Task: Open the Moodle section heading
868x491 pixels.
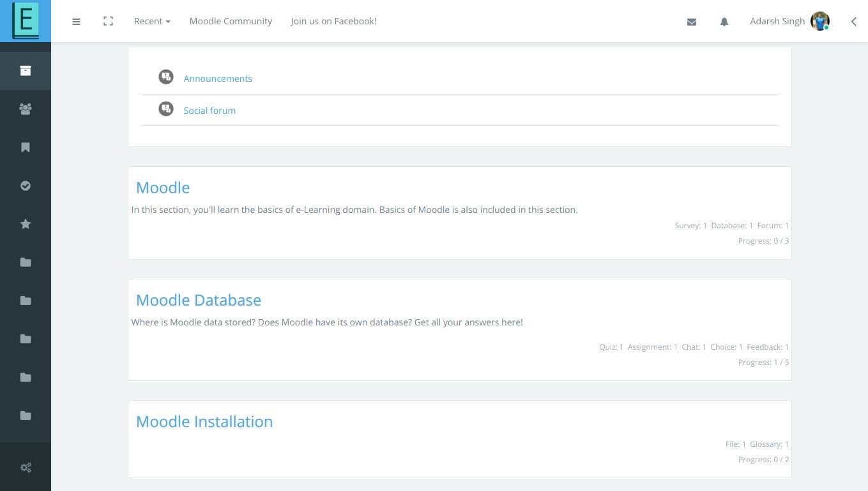Action: pos(163,187)
